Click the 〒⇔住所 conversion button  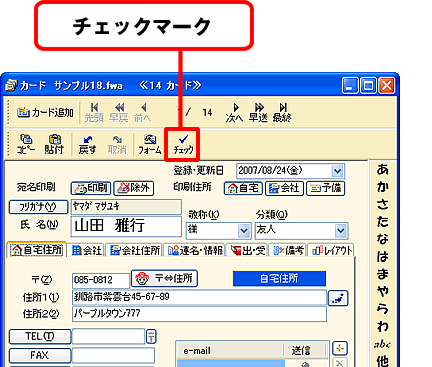(164, 278)
